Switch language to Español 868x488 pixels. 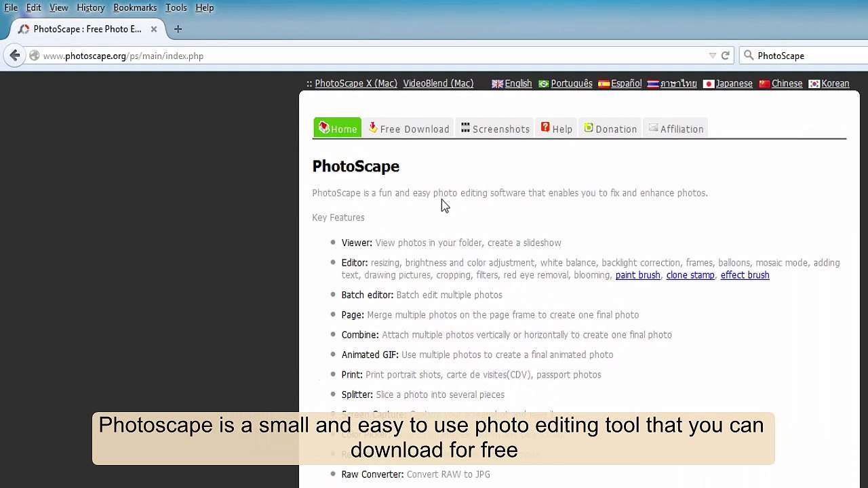pyautogui.click(x=626, y=83)
